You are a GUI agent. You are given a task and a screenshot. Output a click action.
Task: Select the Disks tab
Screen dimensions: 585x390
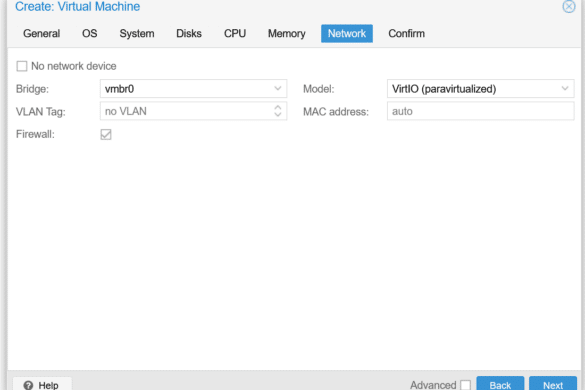(x=189, y=34)
